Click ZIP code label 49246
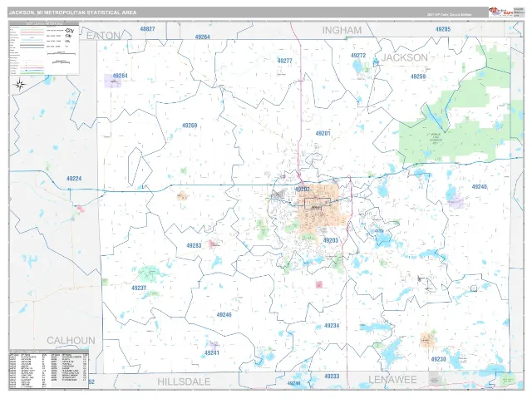This screenshot has height=399, width=532. coord(224,315)
